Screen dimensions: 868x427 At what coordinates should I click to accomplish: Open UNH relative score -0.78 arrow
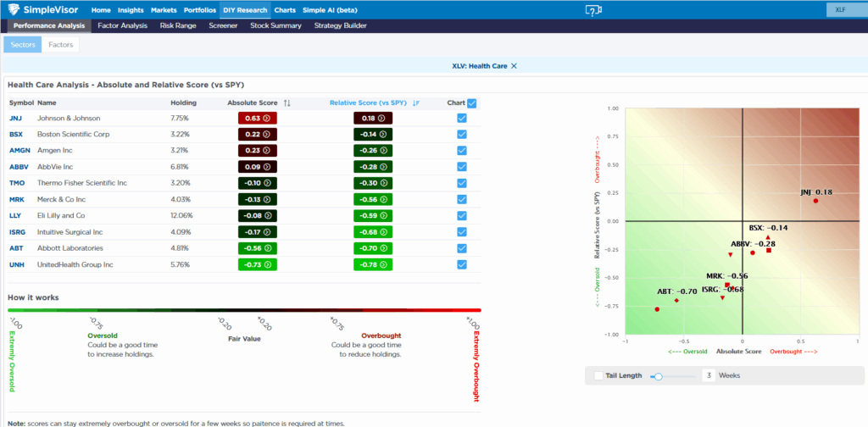383,265
